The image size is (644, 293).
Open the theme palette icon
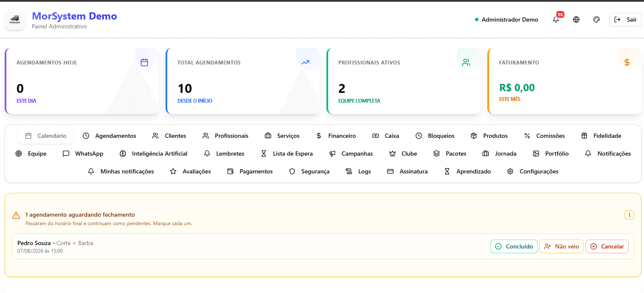pos(597,20)
